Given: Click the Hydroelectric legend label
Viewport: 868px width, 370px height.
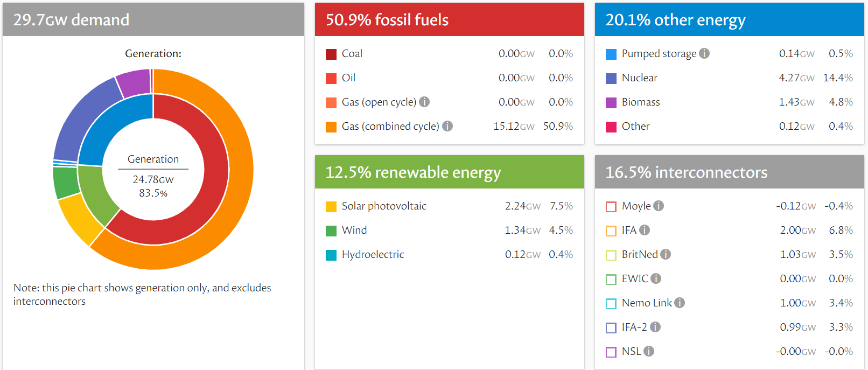Looking at the screenshot, I should pos(373,254).
